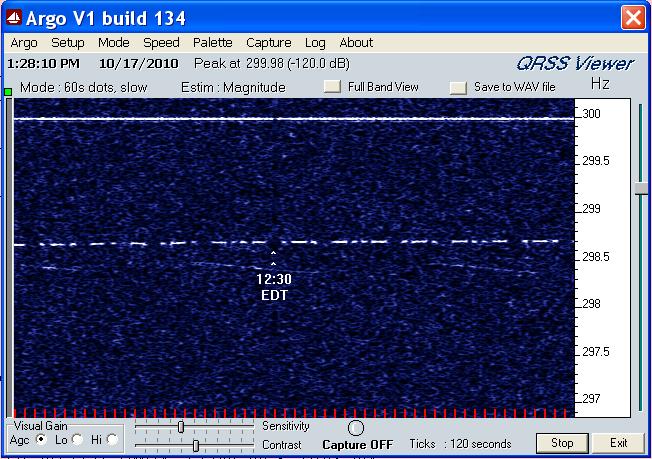
Task: Open the Mode menu
Action: [x=114, y=42]
